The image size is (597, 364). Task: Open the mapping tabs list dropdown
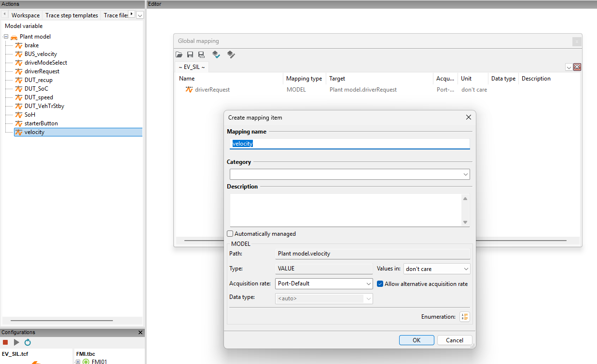click(x=569, y=67)
